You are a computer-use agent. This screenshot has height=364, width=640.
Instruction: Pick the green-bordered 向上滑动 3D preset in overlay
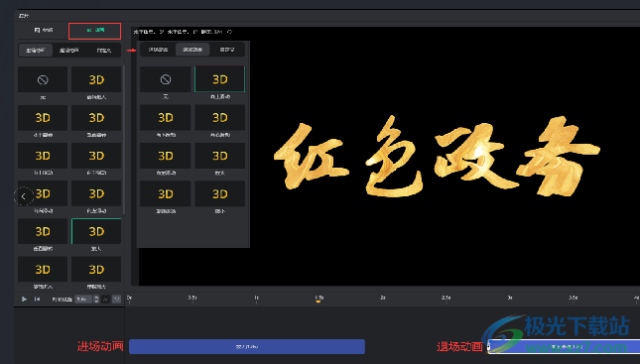pyautogui.click(x=220, y=79)
